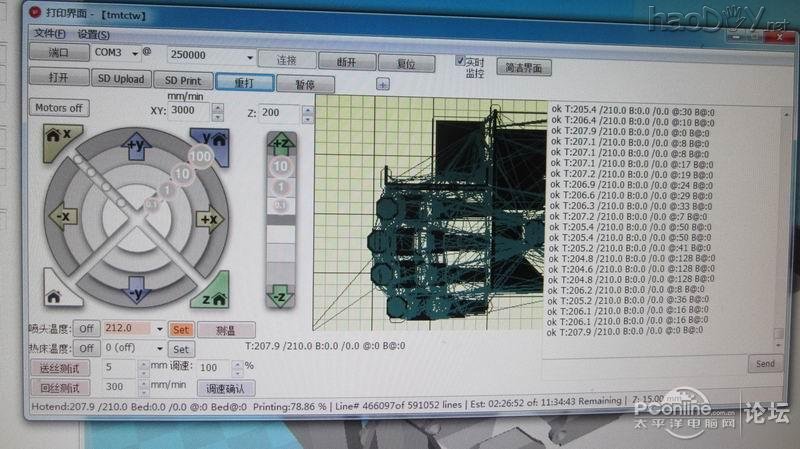The width and height of the screenshot is (800, 449).
Task: Open the 文件(F) menu
Action: pyautogui.click(x=49, y=33)
